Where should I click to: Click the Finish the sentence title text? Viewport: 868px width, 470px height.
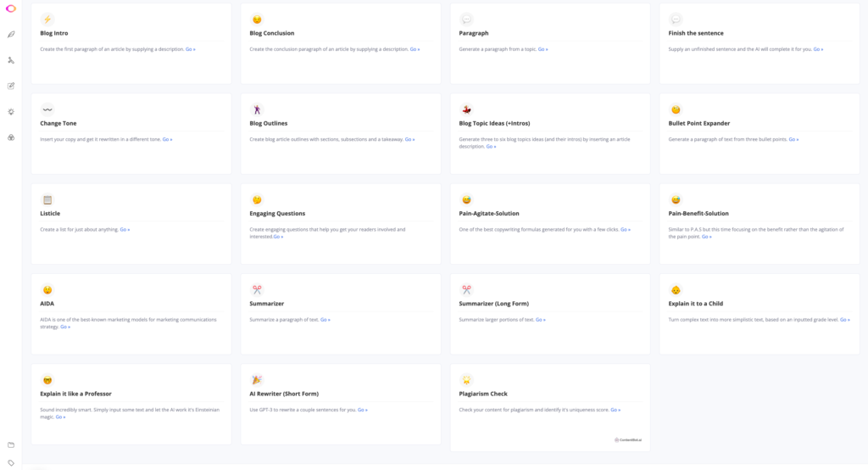click(696, 33)
